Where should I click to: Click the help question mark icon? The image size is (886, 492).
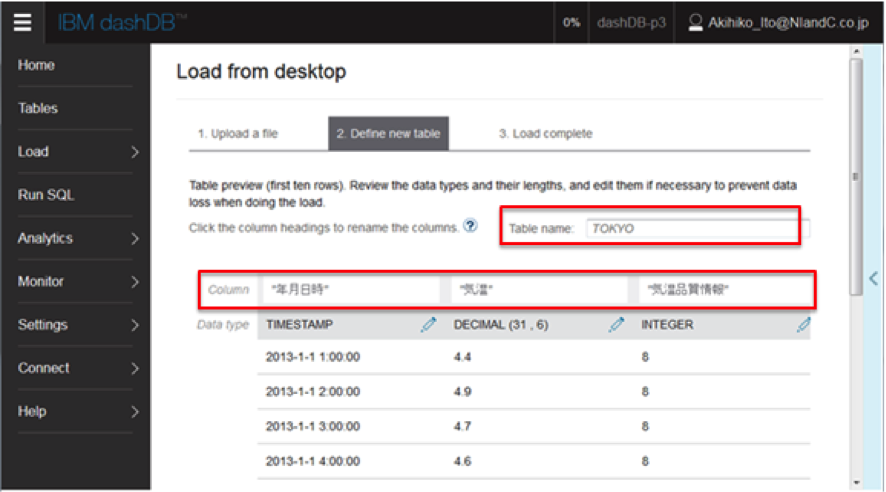(470, 226)
